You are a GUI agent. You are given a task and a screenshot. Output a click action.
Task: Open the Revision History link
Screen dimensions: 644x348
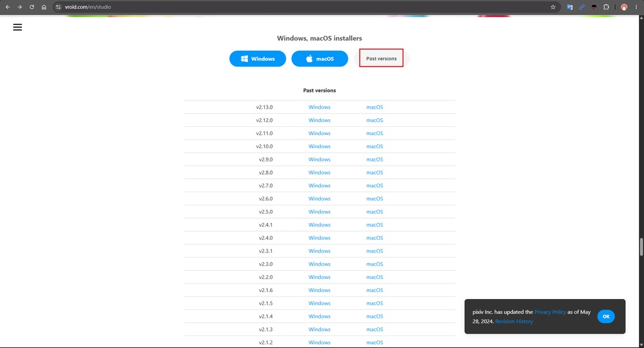tap(514, 322)
